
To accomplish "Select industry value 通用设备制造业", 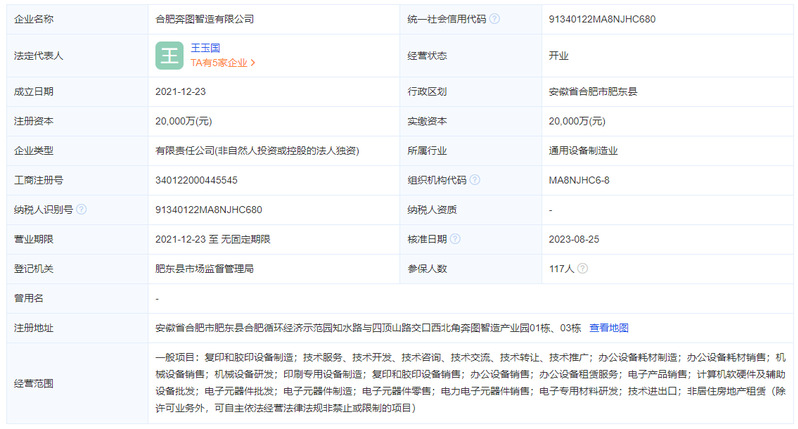I will click(583, 151).
